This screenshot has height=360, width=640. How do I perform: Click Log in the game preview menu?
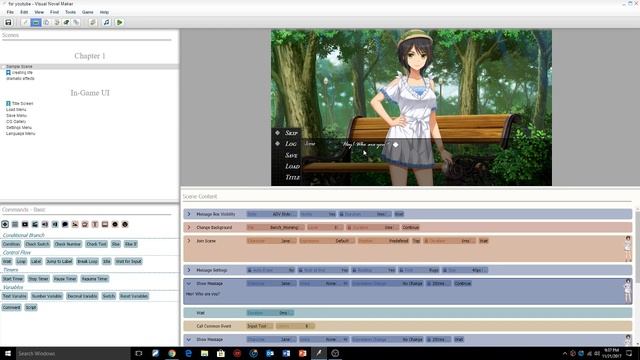pos(291,144)
